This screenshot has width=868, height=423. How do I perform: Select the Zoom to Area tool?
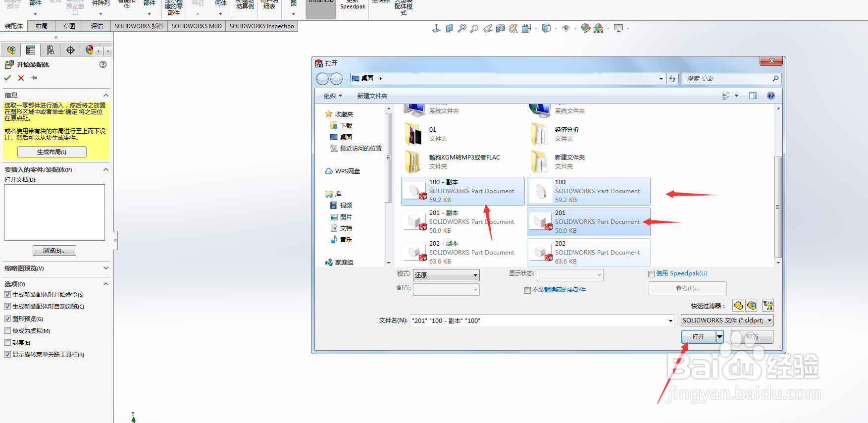pos(475,29)
